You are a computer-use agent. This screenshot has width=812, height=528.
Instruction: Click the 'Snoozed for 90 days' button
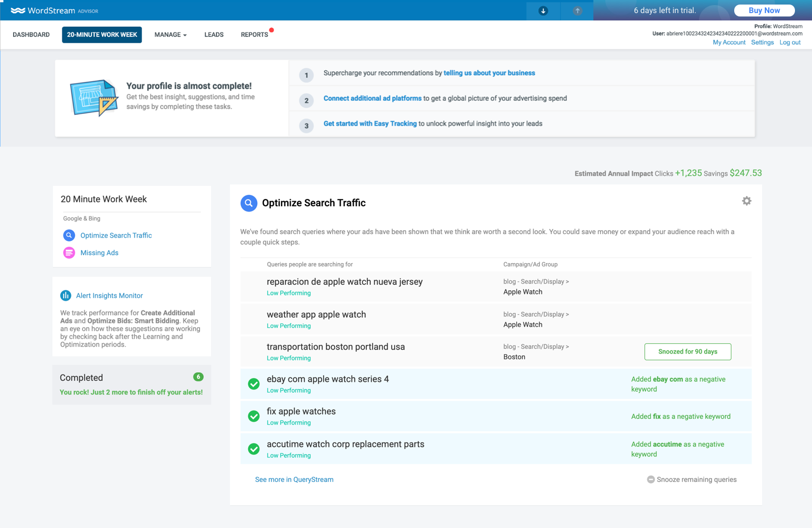688,352
